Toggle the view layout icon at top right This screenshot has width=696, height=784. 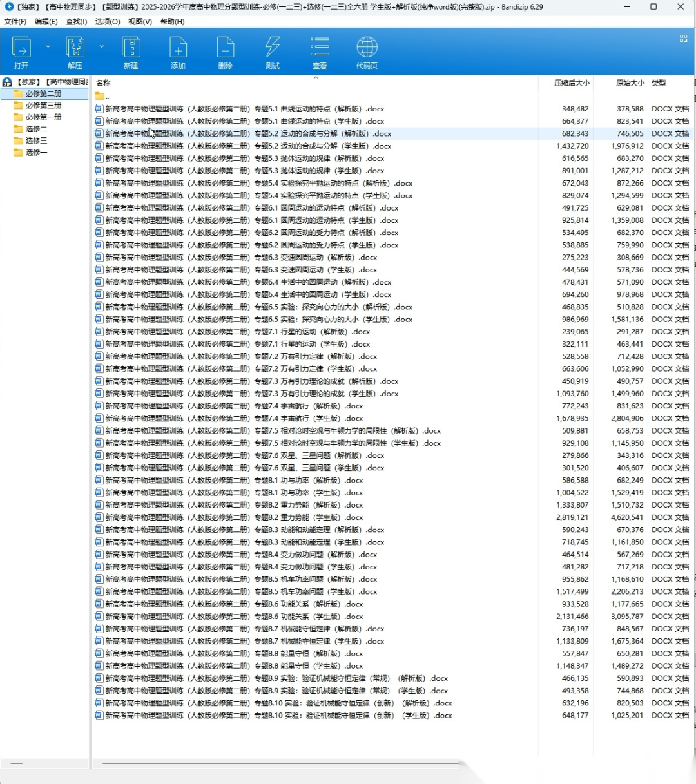tap(684, 39)
